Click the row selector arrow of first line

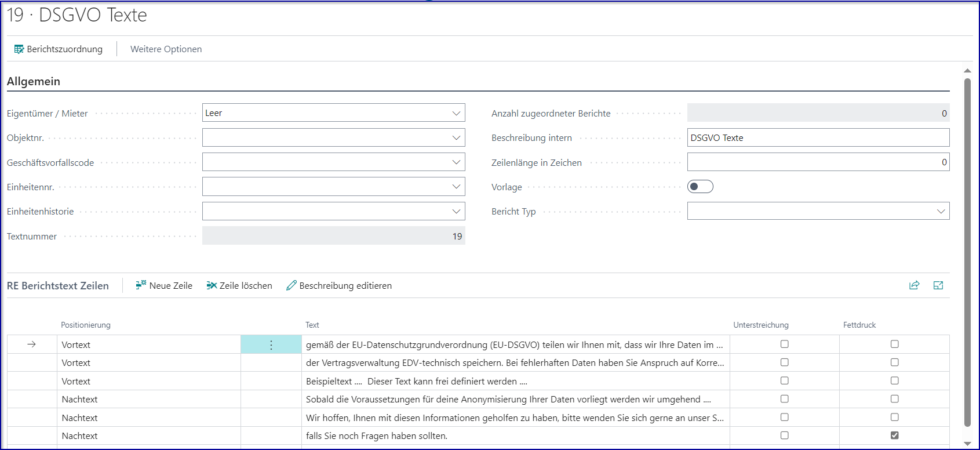point(32,344)
